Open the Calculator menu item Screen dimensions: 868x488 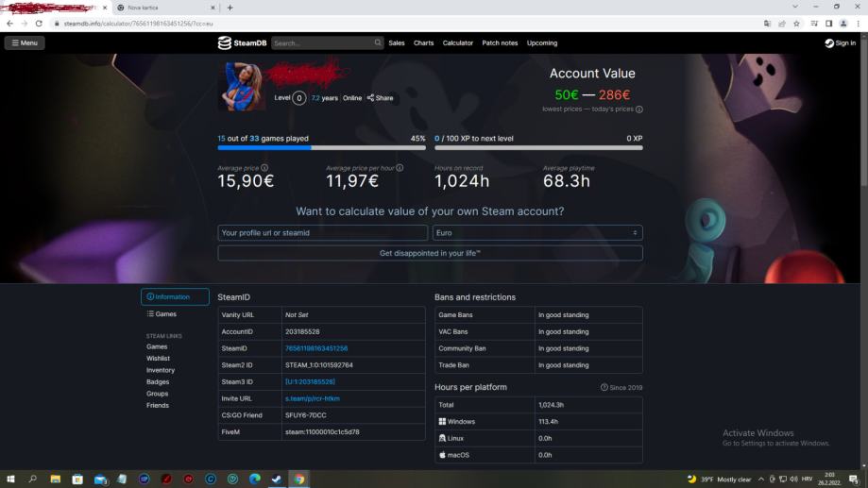coord(458,42)
